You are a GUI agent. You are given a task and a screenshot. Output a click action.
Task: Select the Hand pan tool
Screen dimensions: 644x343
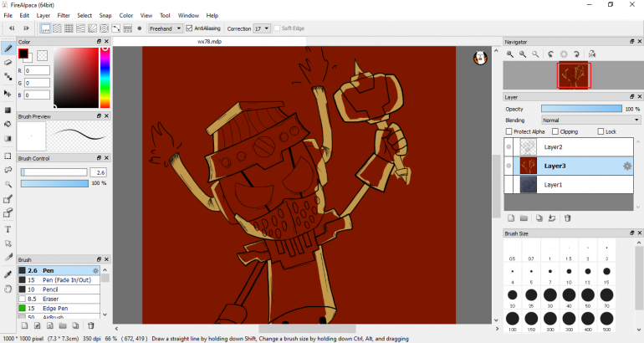point(8,288)
